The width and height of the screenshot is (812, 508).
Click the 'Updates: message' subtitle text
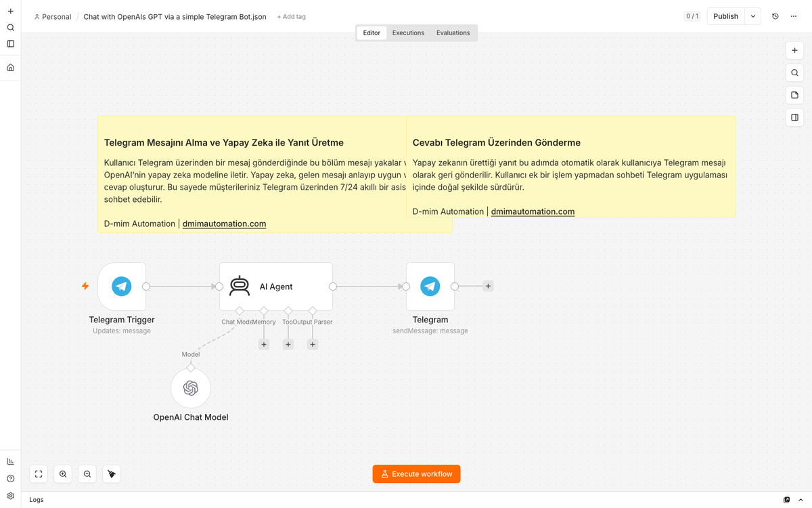coord(122,331)
